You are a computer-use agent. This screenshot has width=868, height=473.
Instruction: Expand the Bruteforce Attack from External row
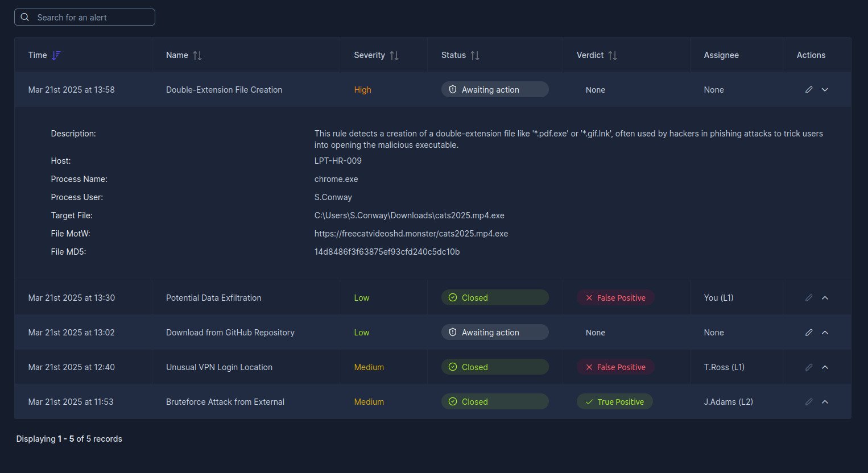825,402
